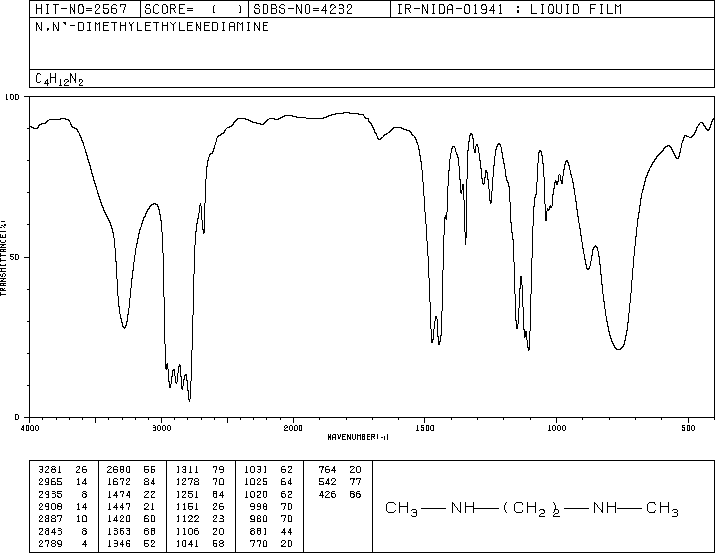Click the TRANSMITTANCE(%) axis title
Viewport: 715px width, 553px height.
click(x=3, y=258)
